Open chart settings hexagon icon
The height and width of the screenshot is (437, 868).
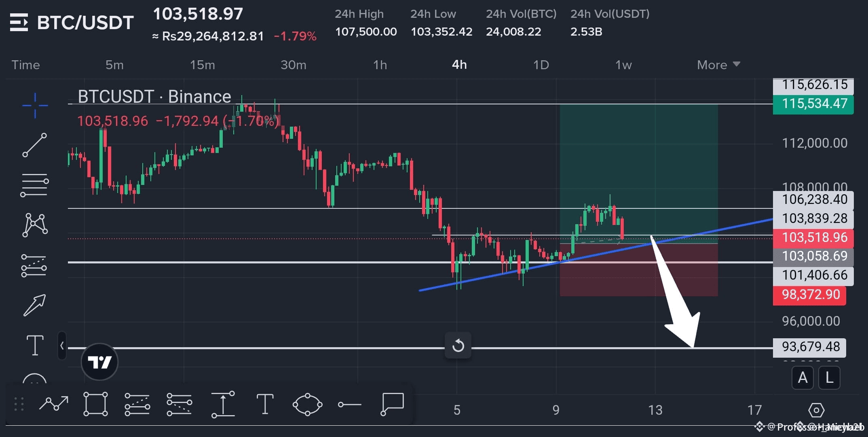816,410
